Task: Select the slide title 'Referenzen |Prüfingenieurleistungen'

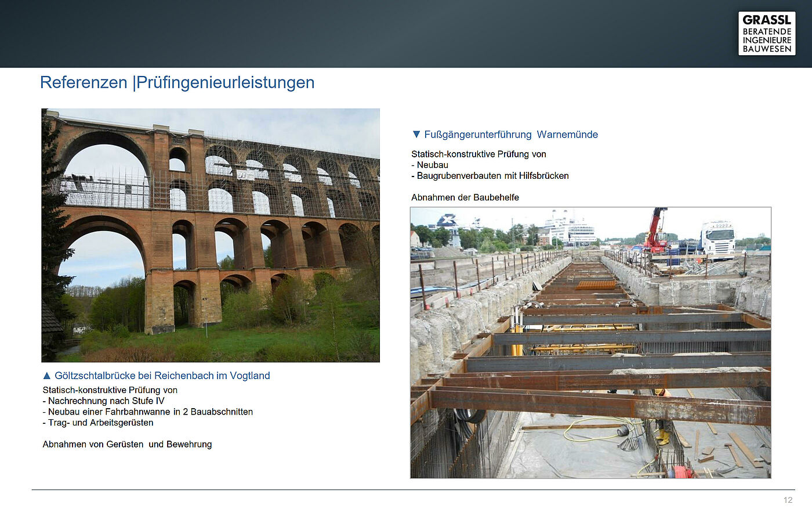Action: click(x=177, y=82)
